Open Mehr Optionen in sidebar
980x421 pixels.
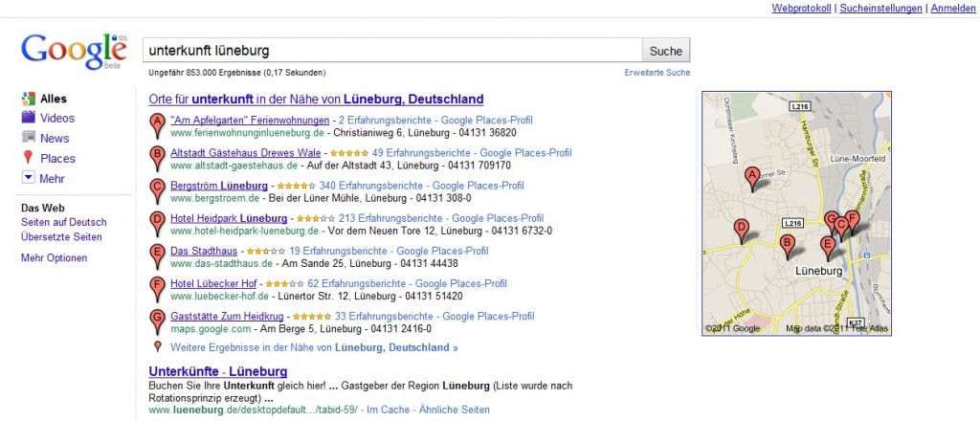[x=55, y=258]
